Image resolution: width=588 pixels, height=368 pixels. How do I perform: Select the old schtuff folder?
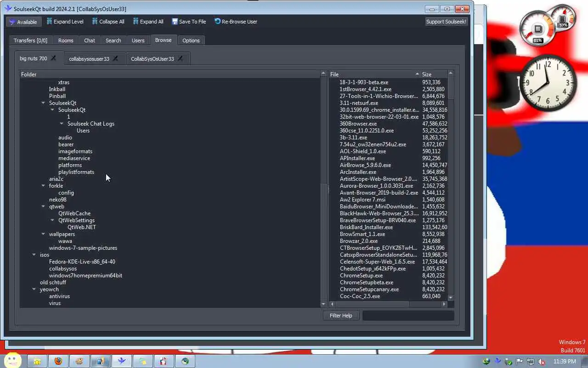click(x=53, y=282)
